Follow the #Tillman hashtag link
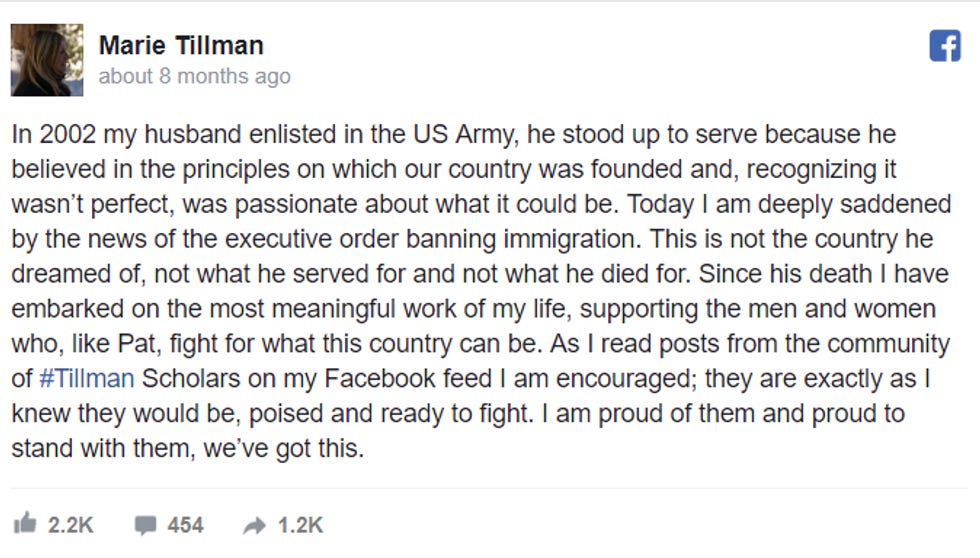This screenshot has width=980, height=558. 87,379
